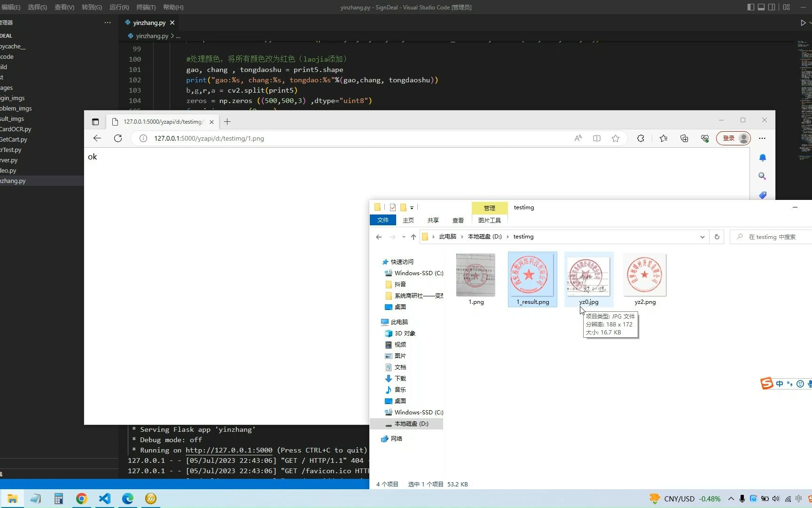
Task: Open VS Code Terminal menu
Action: pyautogui.click(x=146, y=7)
